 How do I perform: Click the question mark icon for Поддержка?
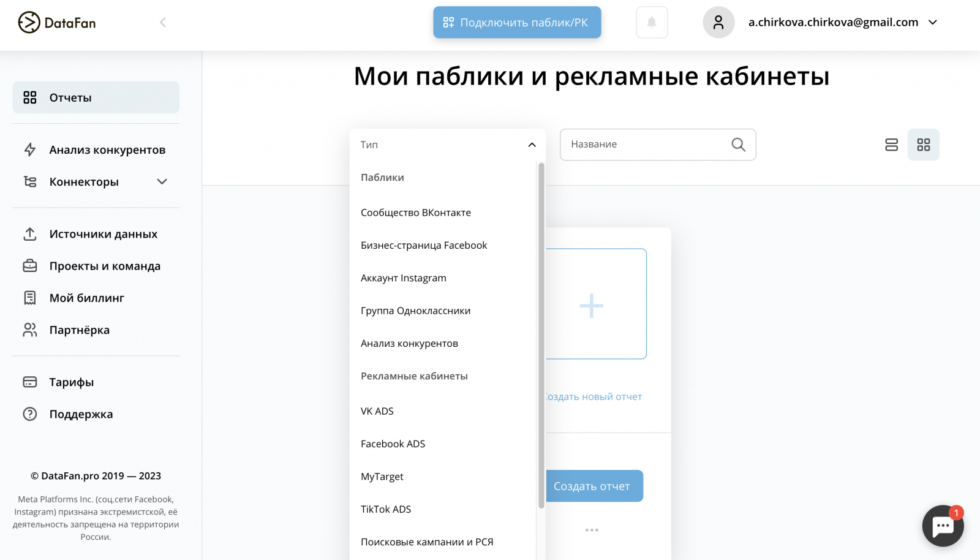point(30,414)
